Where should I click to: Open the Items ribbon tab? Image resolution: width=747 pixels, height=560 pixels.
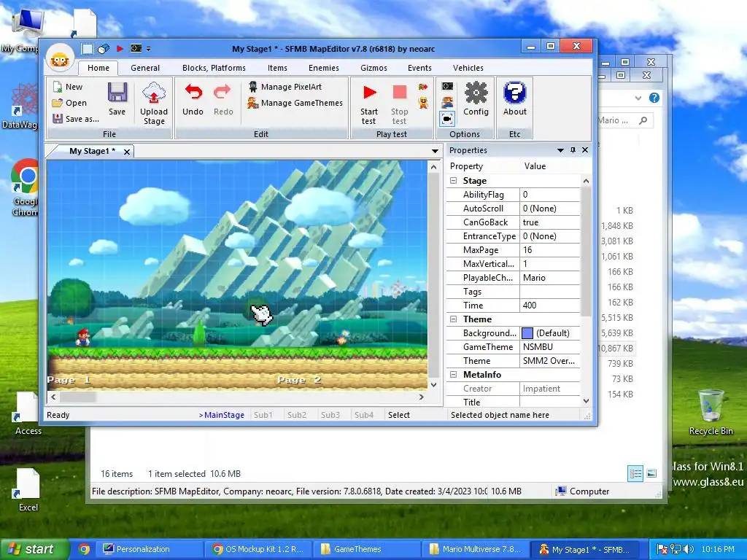(x=277, y=68)
